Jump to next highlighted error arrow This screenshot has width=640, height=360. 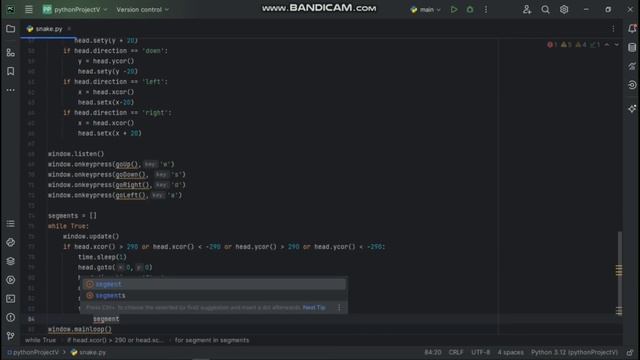616,44
